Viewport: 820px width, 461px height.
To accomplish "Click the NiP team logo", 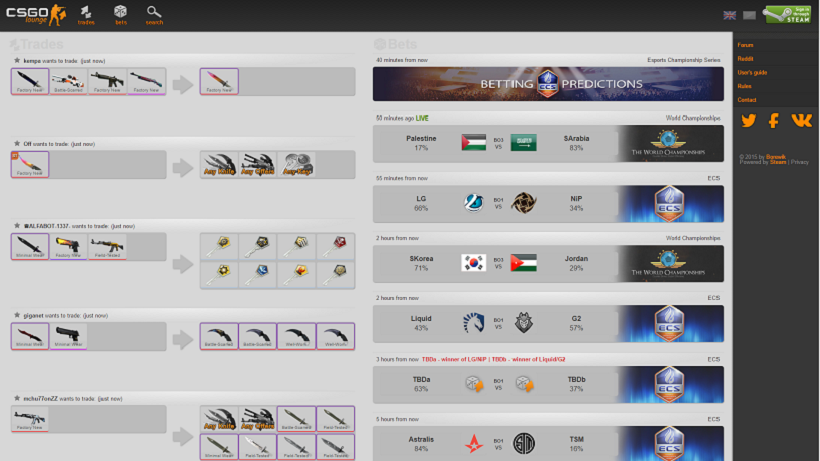I will [523, 203].
